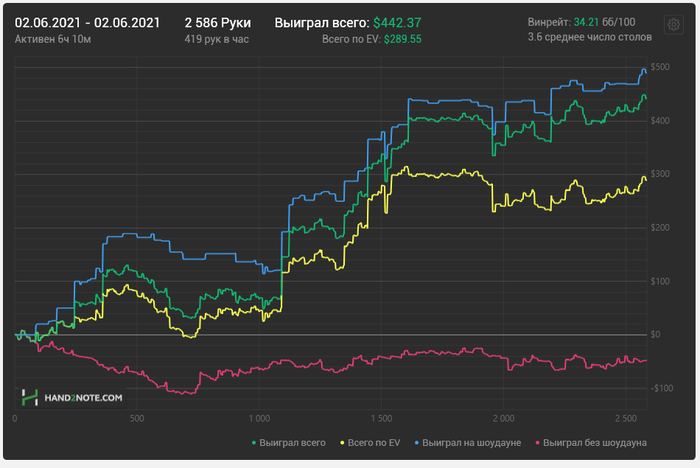Viewport: 700px width, 468px height.
Task: Click the 1 000 x-axis label
Action: pyautogui.click(x=259, y=418)
